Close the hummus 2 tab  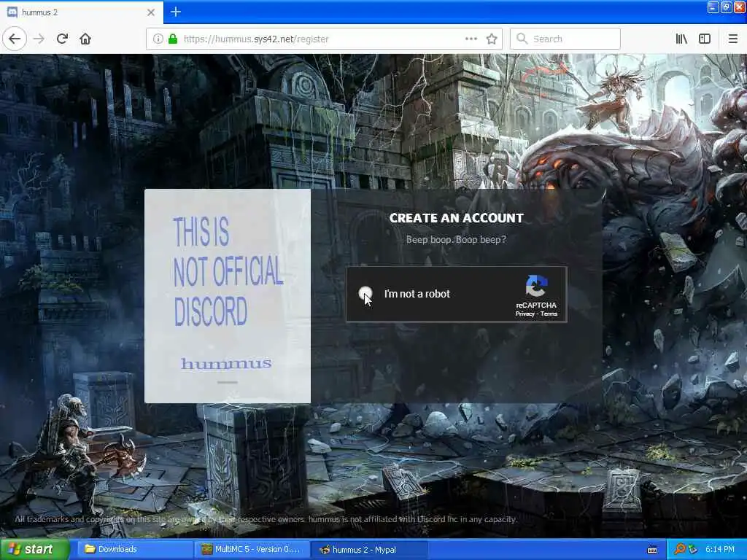click(150, 12)
